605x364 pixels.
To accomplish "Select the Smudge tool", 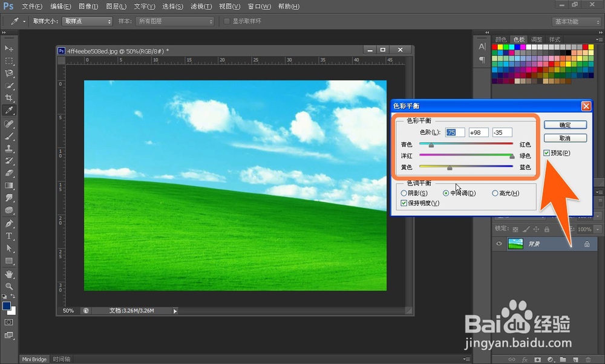I will click(9, 198).
